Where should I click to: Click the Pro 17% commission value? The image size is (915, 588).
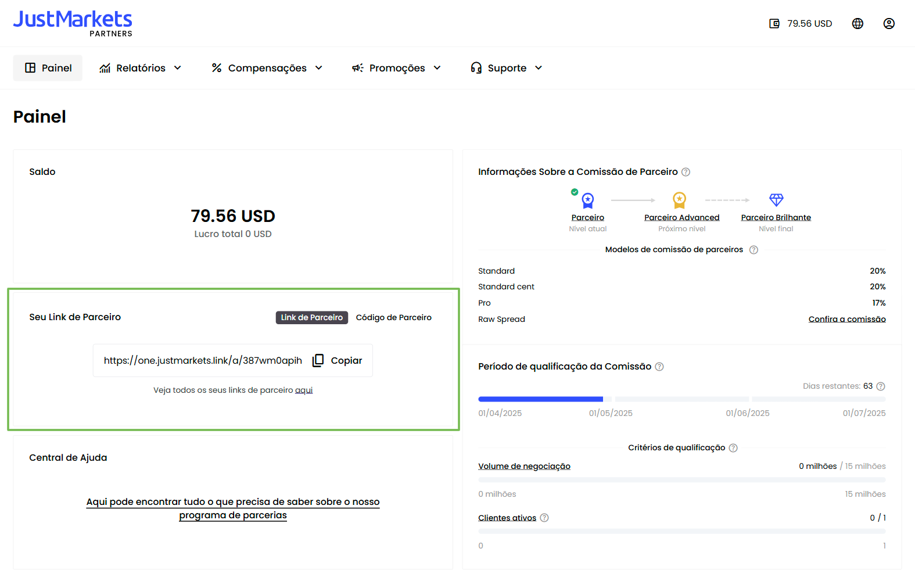pyautogui.click(x=879, y=303)
